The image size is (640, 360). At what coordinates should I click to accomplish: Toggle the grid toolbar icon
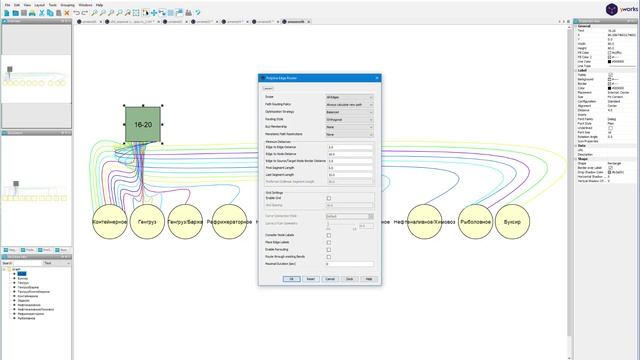(171, 13)
